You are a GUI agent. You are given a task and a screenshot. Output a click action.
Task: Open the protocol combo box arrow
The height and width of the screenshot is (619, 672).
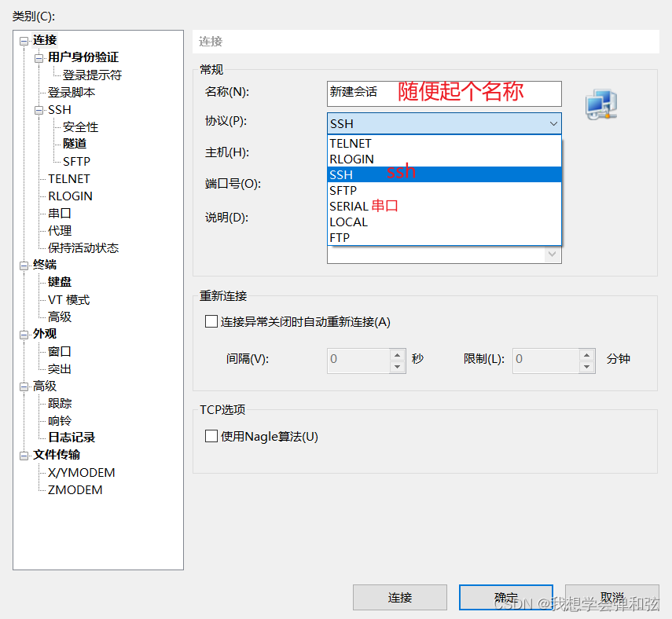pos(553,124)
